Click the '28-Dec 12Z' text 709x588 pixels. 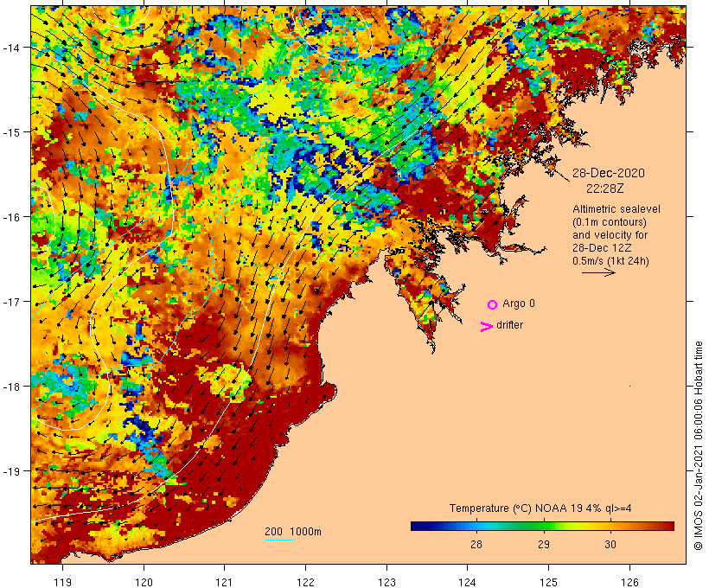(602, 248)
